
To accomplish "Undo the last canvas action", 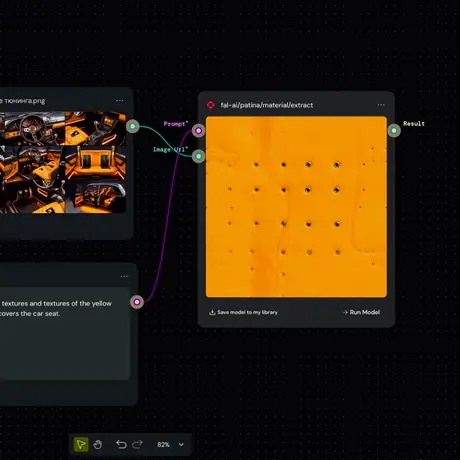I will [x=121, y=444].
